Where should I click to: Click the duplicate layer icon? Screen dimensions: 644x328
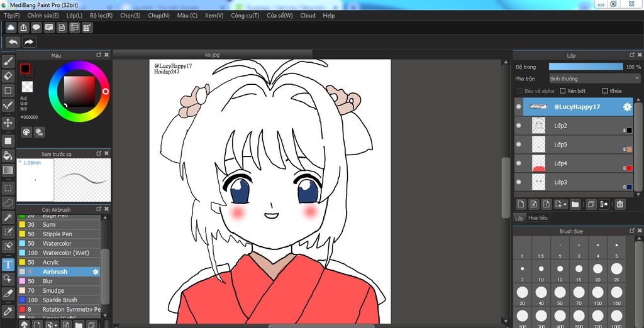(x=591, y=204)
